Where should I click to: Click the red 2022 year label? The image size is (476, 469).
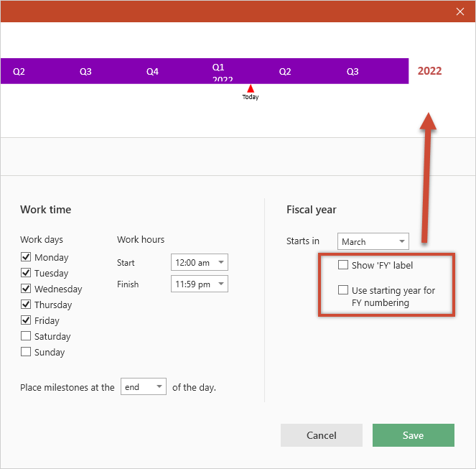pyautogui.click(x=429, y=71)
